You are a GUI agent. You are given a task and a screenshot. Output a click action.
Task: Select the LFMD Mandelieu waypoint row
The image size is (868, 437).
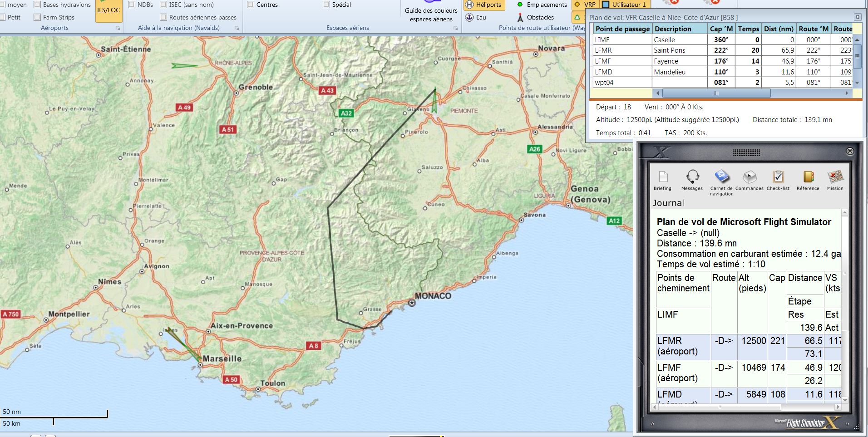click(723, 72)
